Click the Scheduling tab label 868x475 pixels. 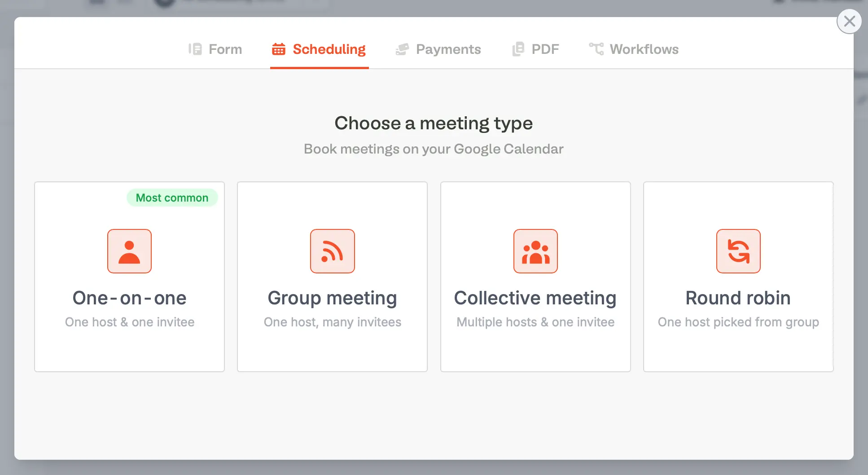click(329, 49)
